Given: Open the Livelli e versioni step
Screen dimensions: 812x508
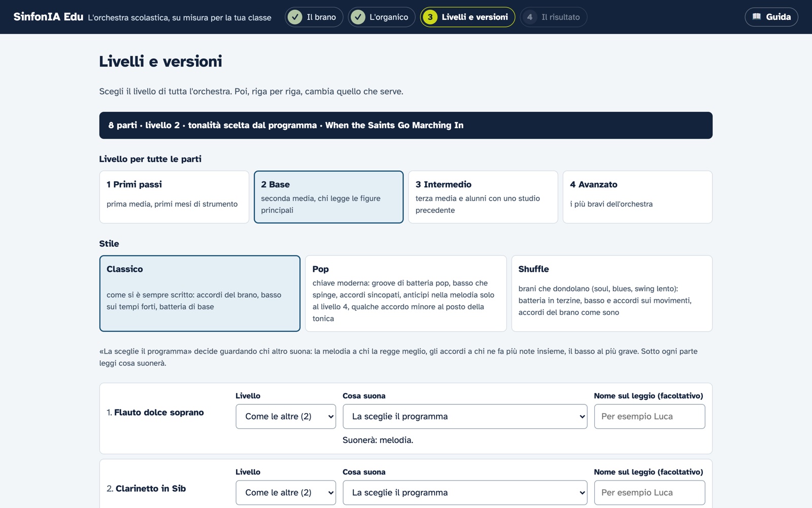Looking at the screenshot, I should [x=467, y=17].
